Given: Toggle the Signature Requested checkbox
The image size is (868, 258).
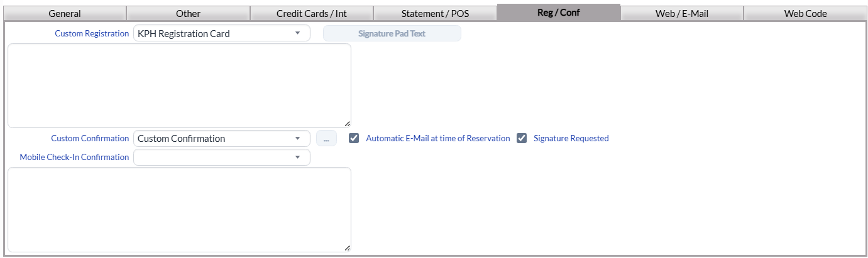Looking at the screenshot, I should (x=522, y=139).
